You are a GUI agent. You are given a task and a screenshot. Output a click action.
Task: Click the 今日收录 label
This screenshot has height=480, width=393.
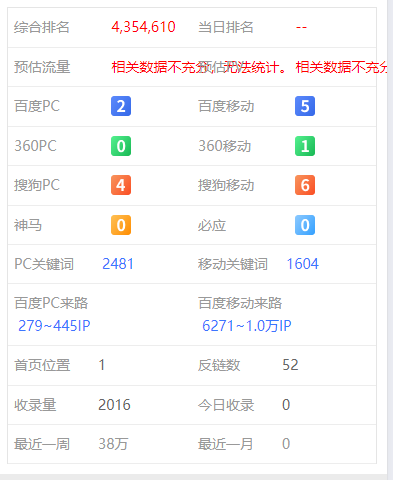point(226,405)
